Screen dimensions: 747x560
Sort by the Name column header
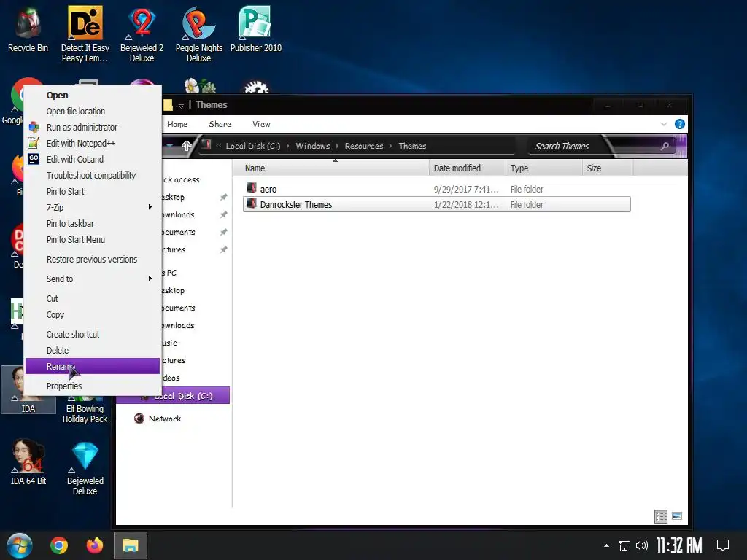pyautogui.click(x=331, y=168)
